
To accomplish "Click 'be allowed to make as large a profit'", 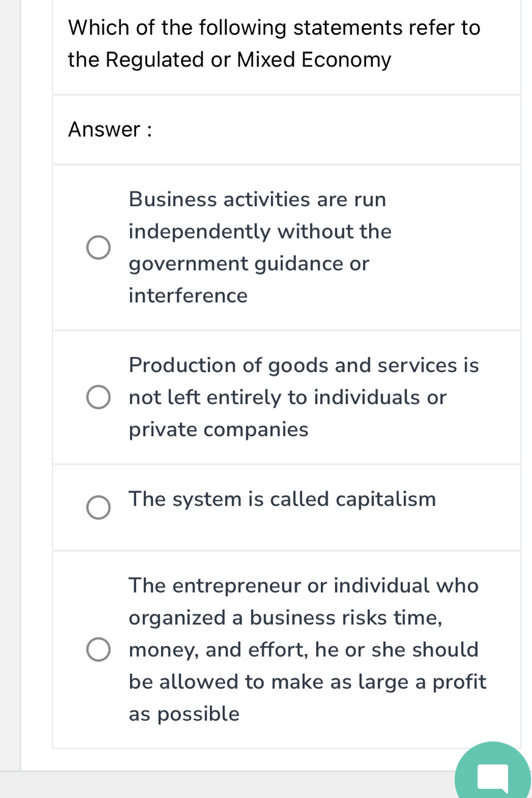I will point(307,681).
